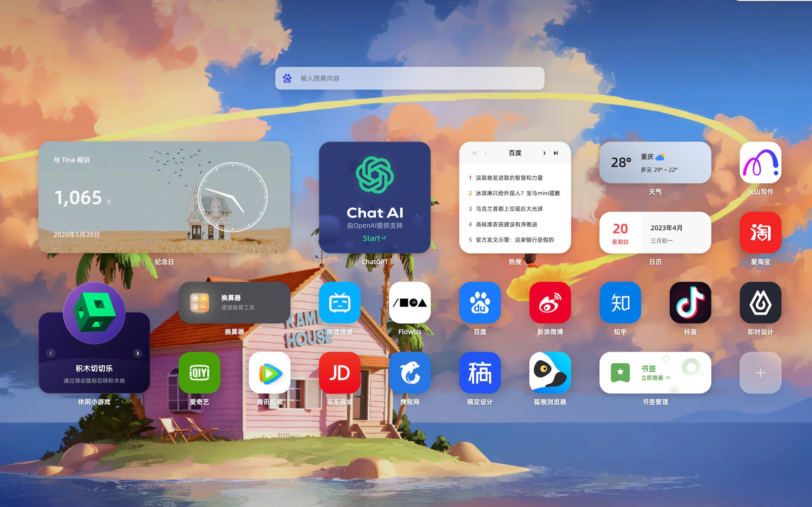Open the Baidu (百度) app icon
This screenshot has height=507, width=812.
(480, 302)
